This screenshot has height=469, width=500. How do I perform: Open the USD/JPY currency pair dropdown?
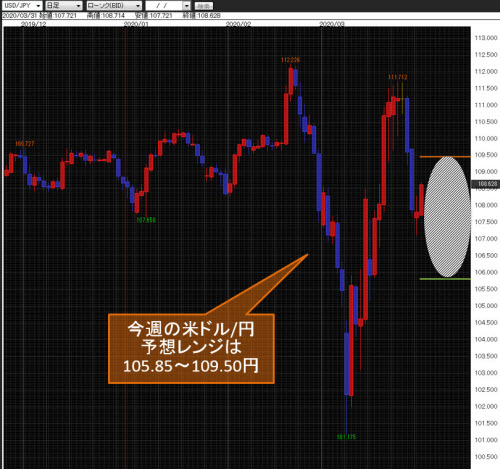tap(22, 6)
